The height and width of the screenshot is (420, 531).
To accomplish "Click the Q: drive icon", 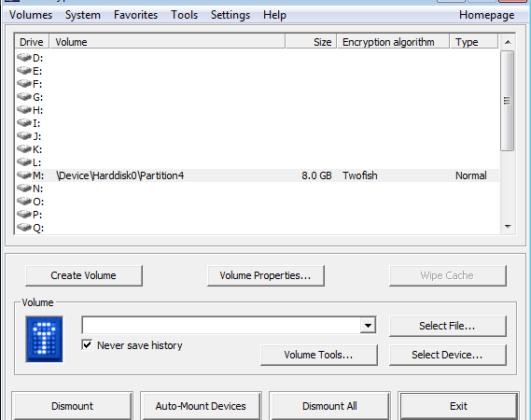I will (x=24, y=228).
